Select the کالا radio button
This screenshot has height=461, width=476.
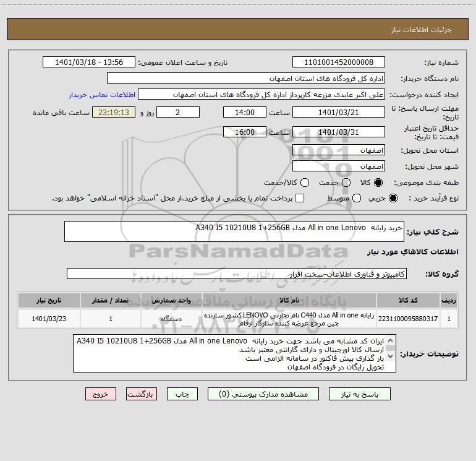378,183
